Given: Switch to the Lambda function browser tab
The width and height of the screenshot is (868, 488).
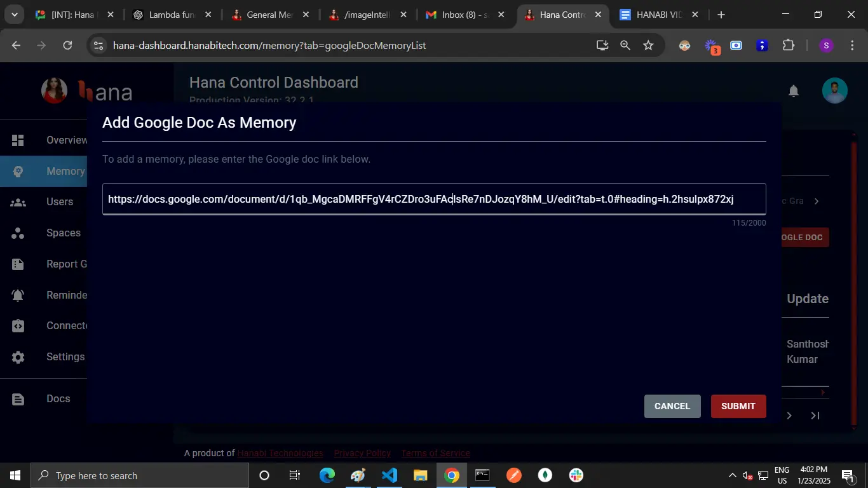Looking at the screenshot, I should [172, 15].
